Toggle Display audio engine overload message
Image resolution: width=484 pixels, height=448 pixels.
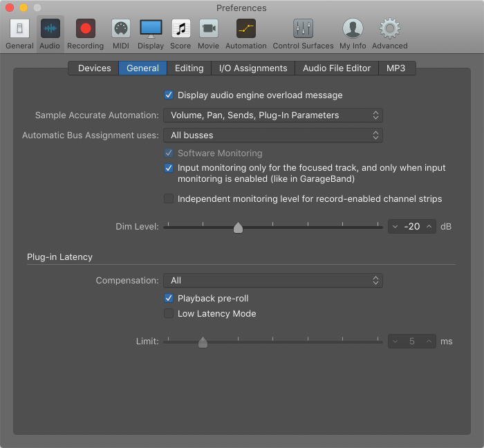point(169,95)
